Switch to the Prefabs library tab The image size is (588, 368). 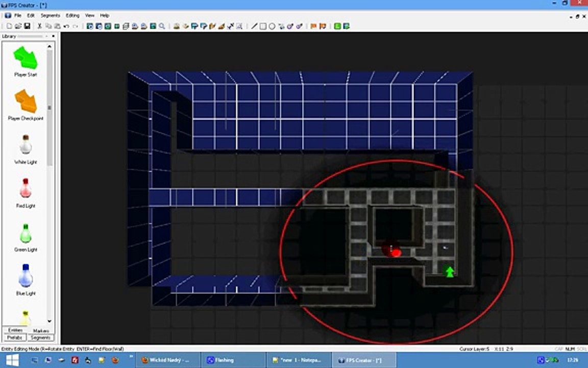[x=15, y=337]
